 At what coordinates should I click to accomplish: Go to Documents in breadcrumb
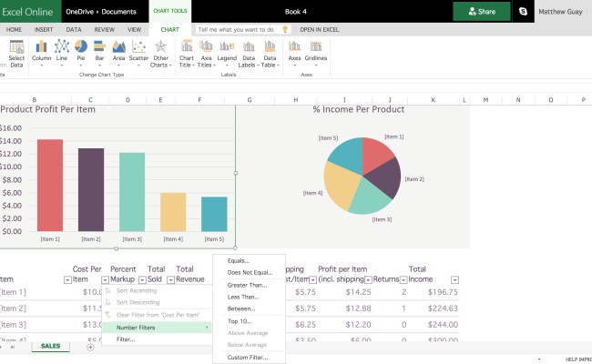[119, 12]
